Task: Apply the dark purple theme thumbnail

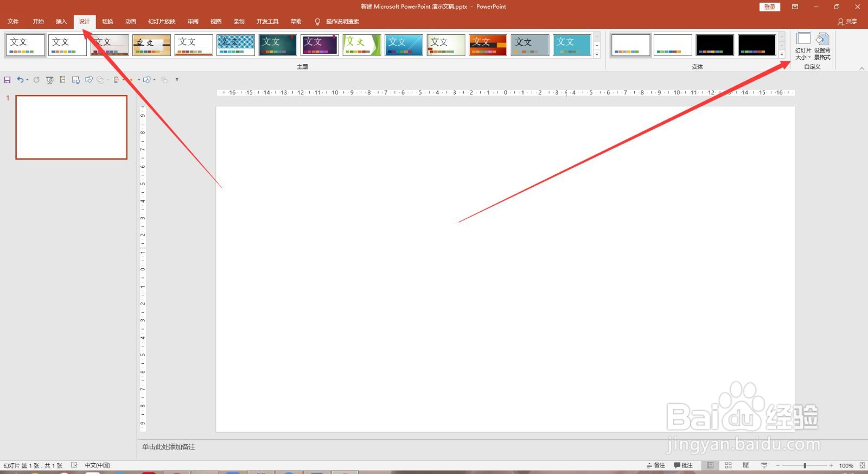Action: pos(320,45)
